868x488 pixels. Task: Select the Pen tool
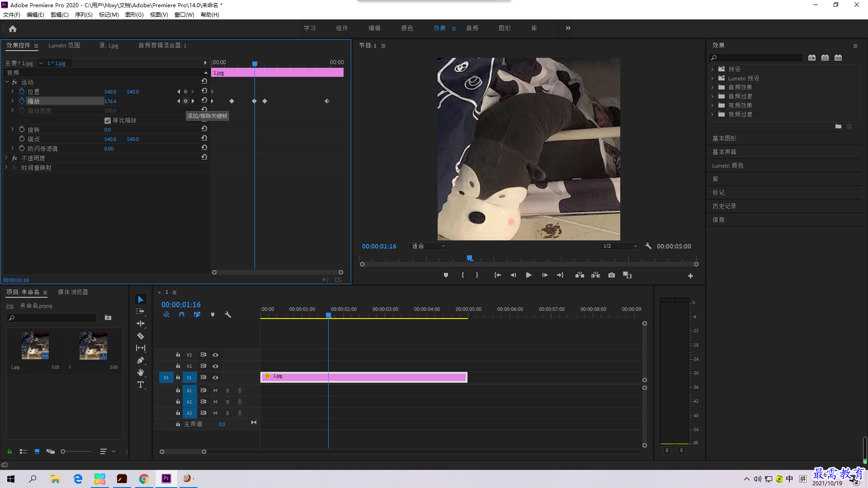[x=141, y=360]
